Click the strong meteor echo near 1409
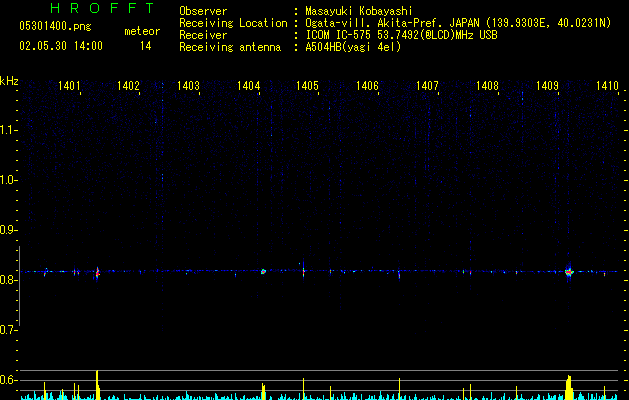This screenshot has height=400, width=629. tap(569, 272)
